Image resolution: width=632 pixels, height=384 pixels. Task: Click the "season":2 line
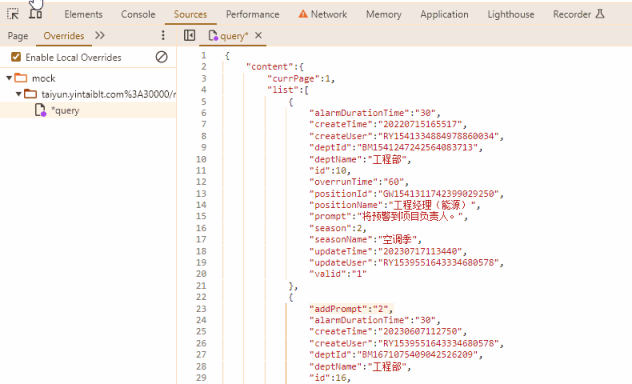pos(338,228)
